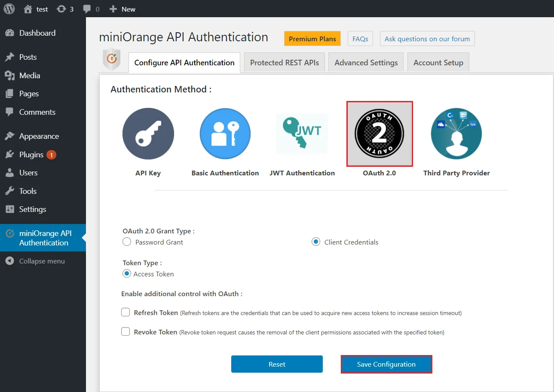Click the Plugins update badge showing 1
Screen dimensions: 554x392
51,155
